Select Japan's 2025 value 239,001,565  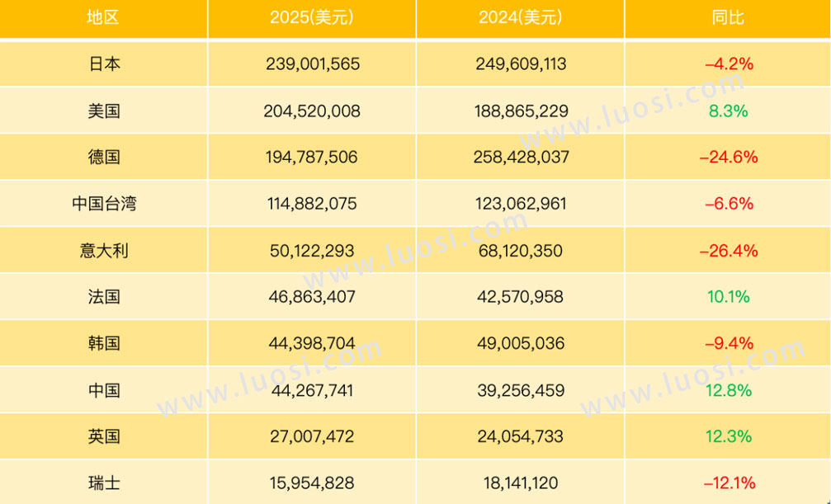312,64
